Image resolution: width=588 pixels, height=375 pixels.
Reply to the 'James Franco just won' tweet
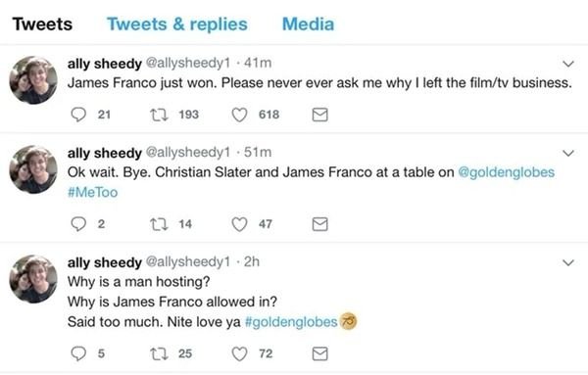coord(78,115)
